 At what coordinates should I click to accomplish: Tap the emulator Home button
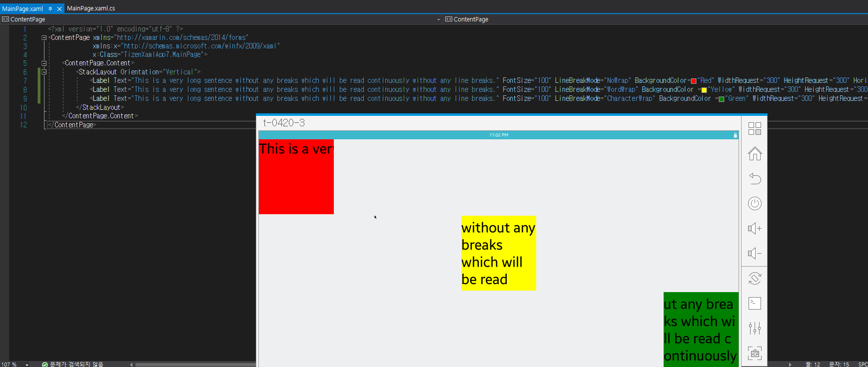(x=755, y=154)
